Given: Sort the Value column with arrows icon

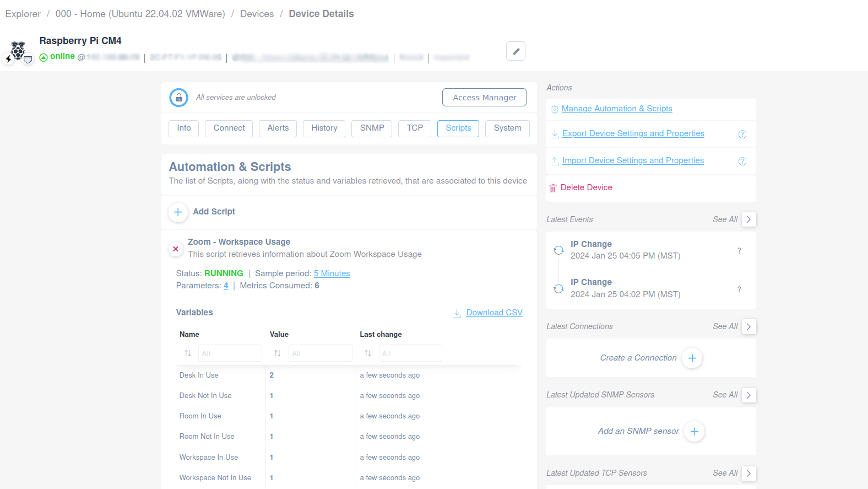Looking at the screenshot, I should click(x=278, y=353).
